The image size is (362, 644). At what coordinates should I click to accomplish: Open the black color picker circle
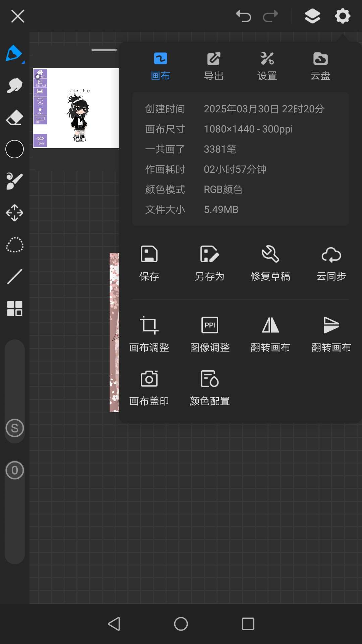click(x=14, y=149)
